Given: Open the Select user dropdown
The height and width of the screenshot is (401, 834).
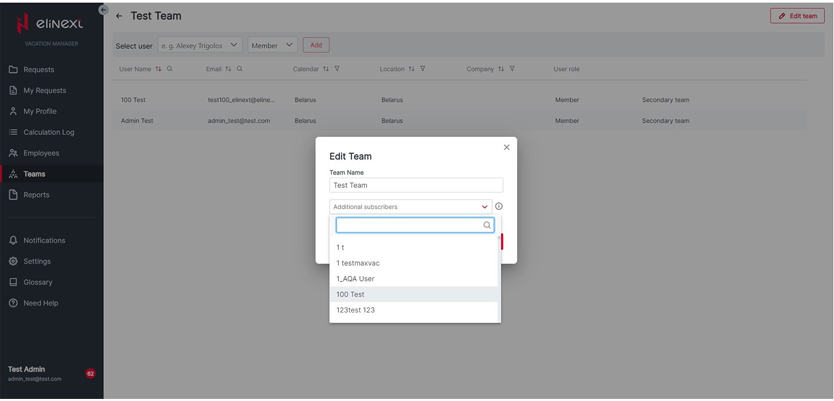Looking at the screenshot, I should 200,45.
